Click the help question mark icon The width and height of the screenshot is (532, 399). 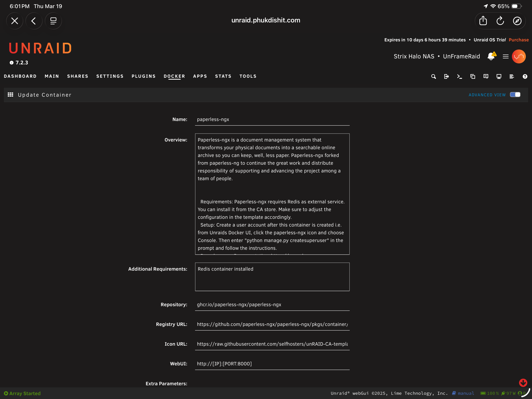(525, 77)
